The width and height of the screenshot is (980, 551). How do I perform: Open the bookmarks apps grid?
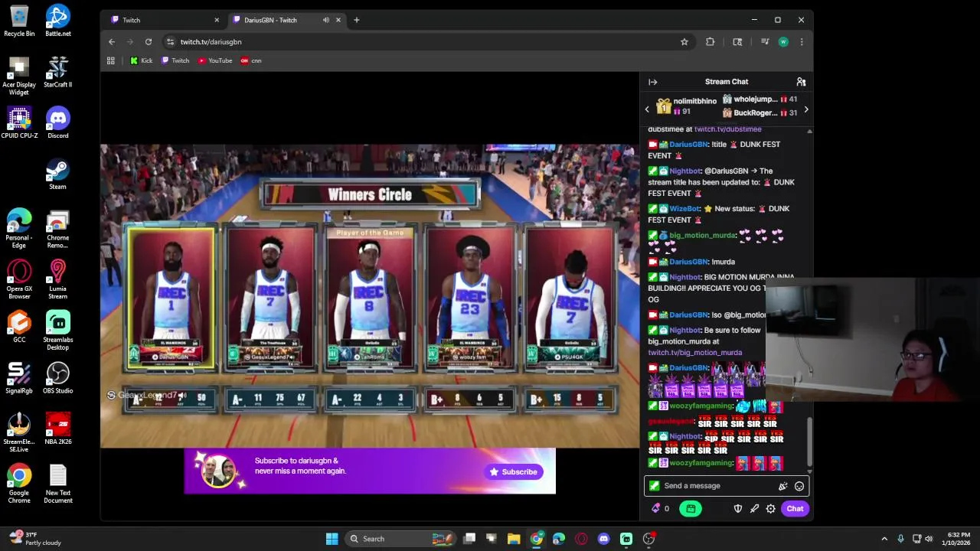pos(111,60)
